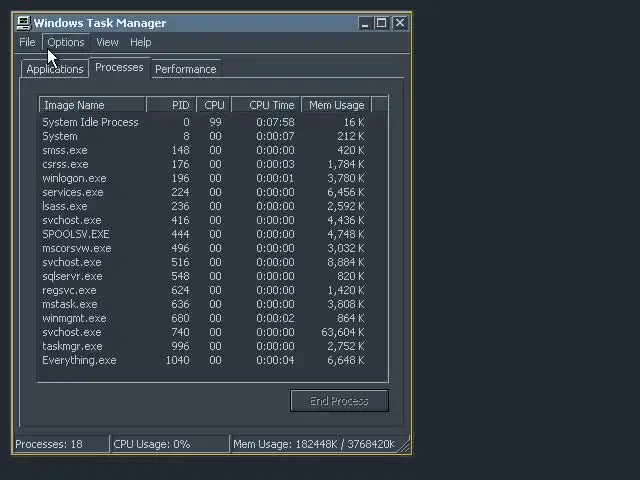Click Mem Usage status bar entry
Image resolution: width=640 pixels, height=480 pixels.
(314, 444)
